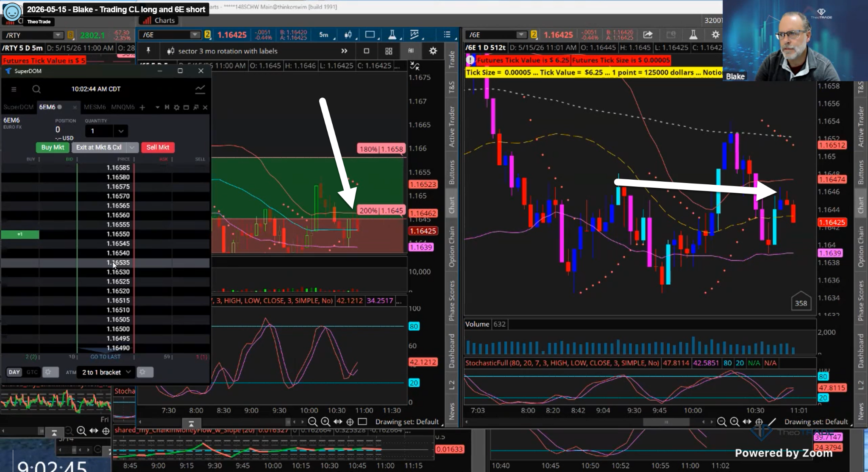Click the horizontal scrollbar under the right chart

[666, 422]
